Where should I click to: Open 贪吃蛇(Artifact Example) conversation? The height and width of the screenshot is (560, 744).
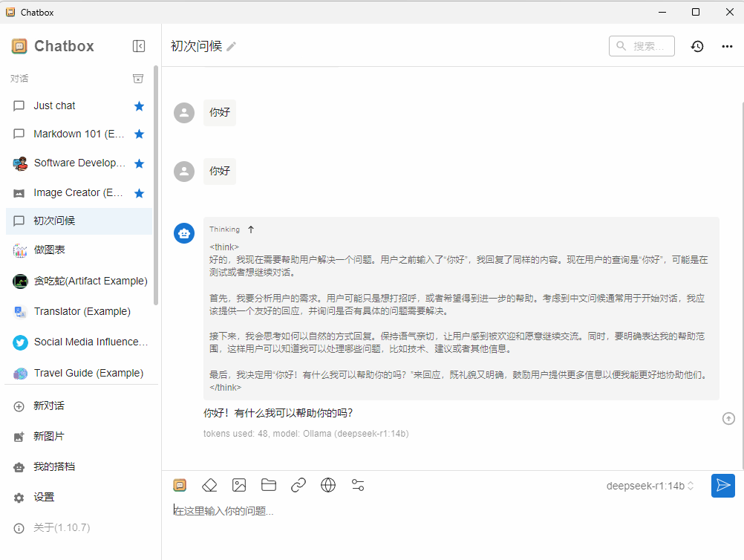point(79,281)
